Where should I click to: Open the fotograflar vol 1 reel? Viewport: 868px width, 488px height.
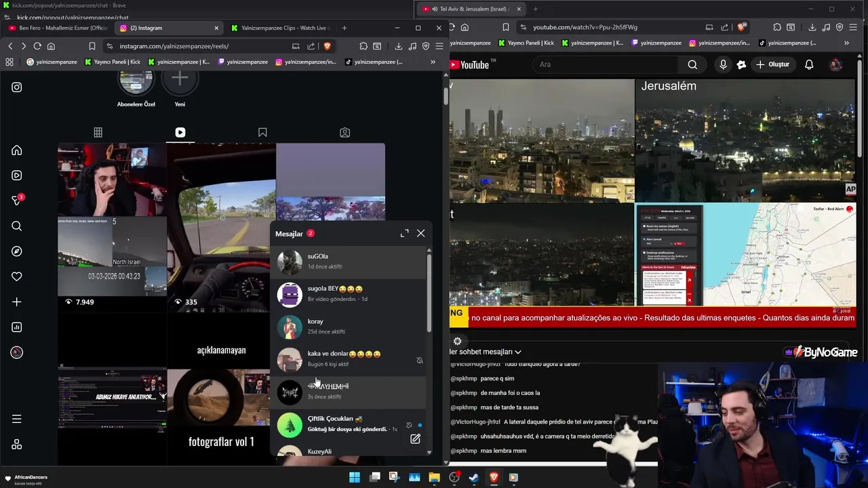tap(221, 417)
